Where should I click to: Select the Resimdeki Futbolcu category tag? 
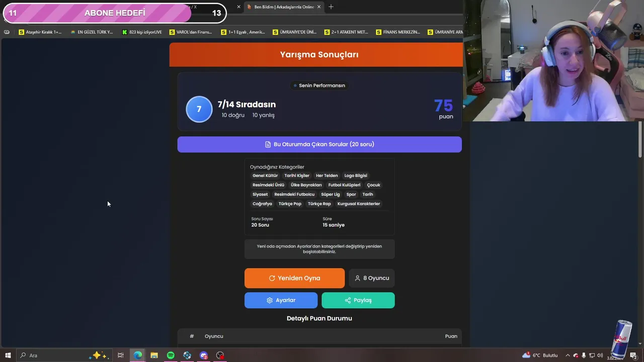(x=294, y=194)
